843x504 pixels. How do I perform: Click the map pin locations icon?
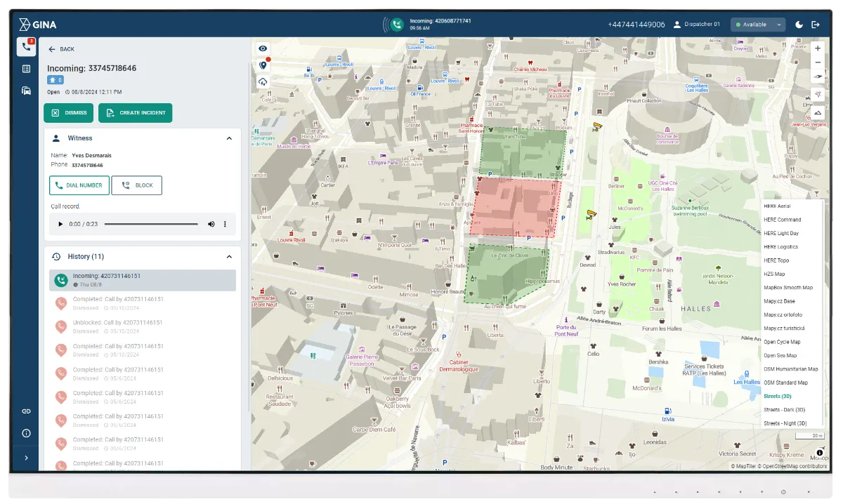point(263,65)
